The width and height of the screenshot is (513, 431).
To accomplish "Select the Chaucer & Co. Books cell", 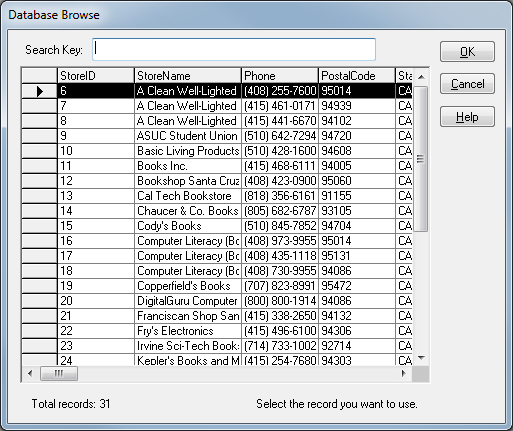I will pos(188,211).
